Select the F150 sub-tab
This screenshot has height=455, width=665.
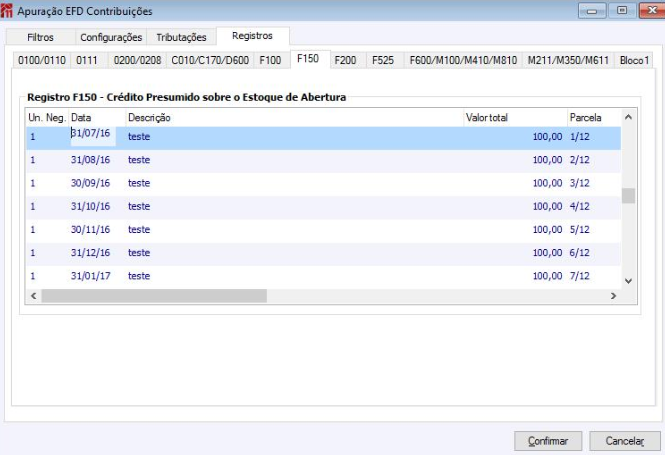308,59
